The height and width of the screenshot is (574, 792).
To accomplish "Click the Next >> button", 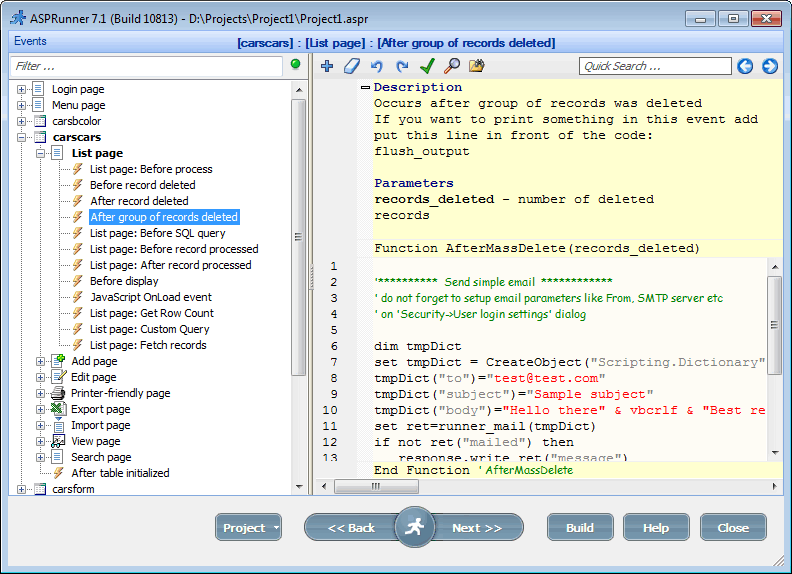I will pyautogui.click(x=477, y=528).
